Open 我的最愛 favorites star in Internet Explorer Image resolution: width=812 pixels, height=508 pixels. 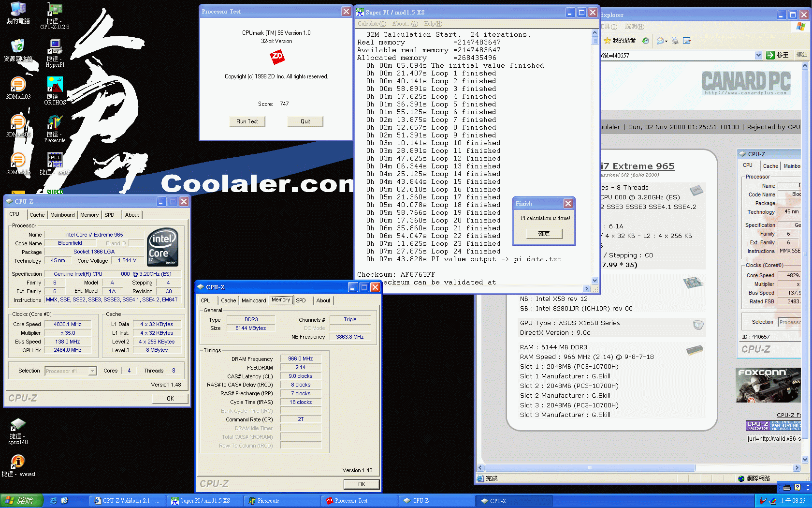(619, 41)
